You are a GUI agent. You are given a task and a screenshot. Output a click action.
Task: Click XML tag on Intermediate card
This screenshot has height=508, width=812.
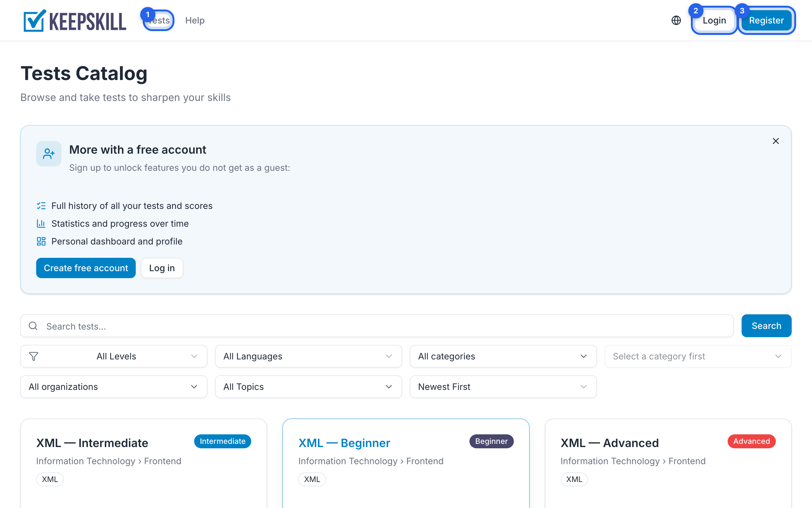pyautogui.click(x=50, y=479)
